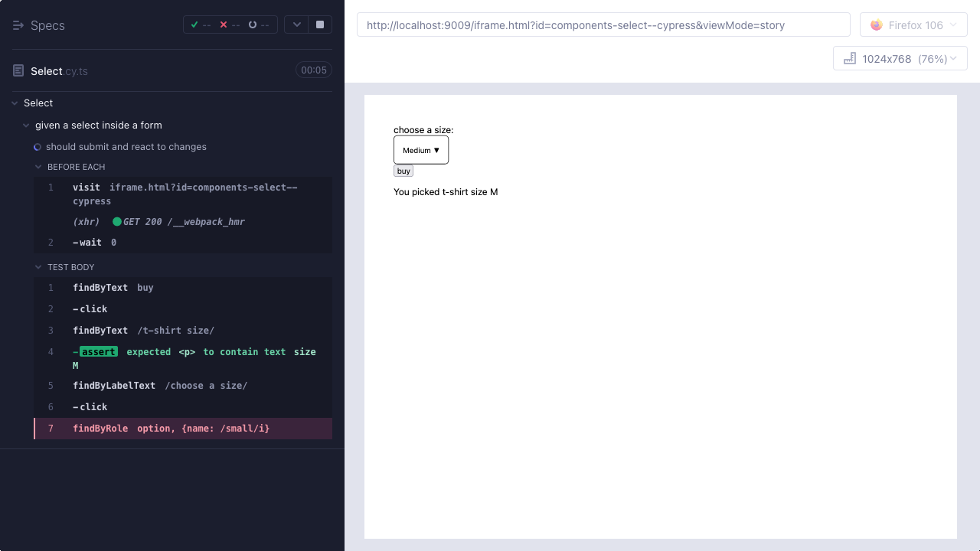Click the Select.cy.ts spec file icon
The height and width of the screenshot is (551, 980).
point(17,70)
